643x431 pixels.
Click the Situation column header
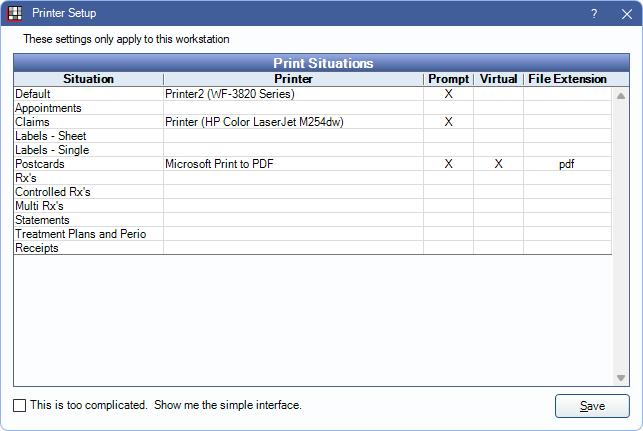coord(88,79)
